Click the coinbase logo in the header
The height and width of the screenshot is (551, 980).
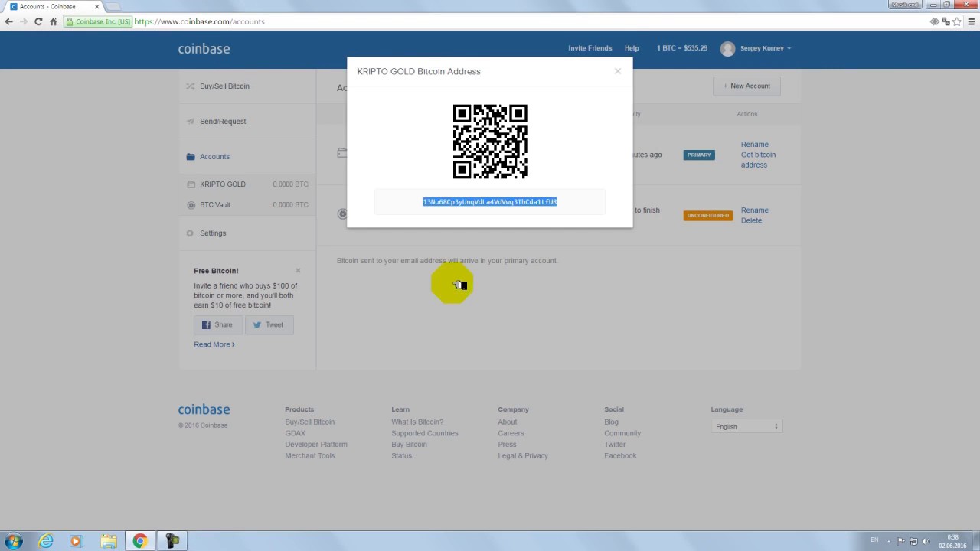pos(204,49)
